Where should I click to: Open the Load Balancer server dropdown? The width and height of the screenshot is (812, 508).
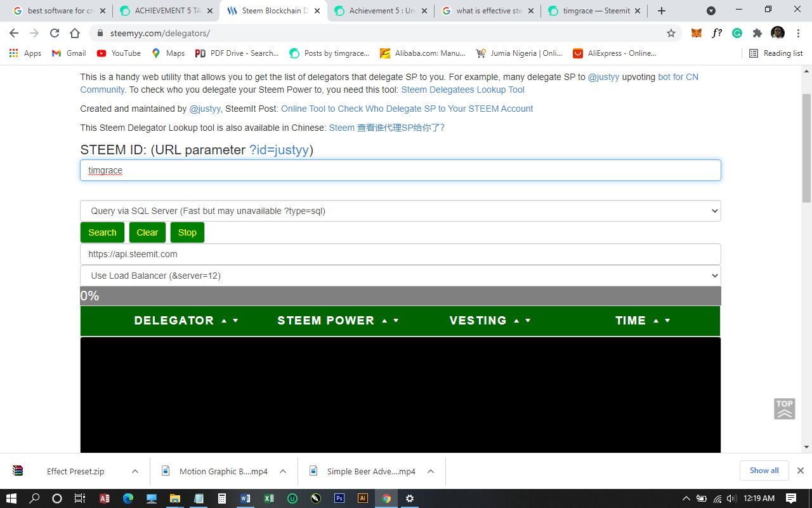400,275
